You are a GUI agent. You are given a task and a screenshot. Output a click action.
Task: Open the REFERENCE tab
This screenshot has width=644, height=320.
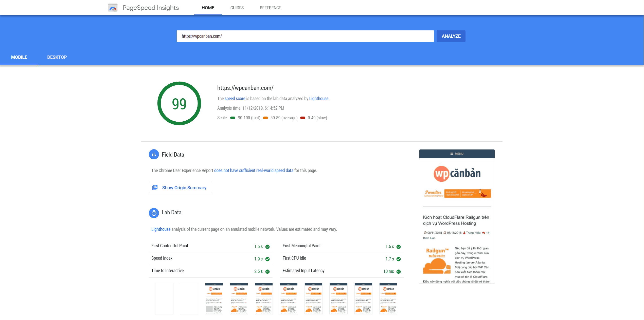tap(270, 8)
